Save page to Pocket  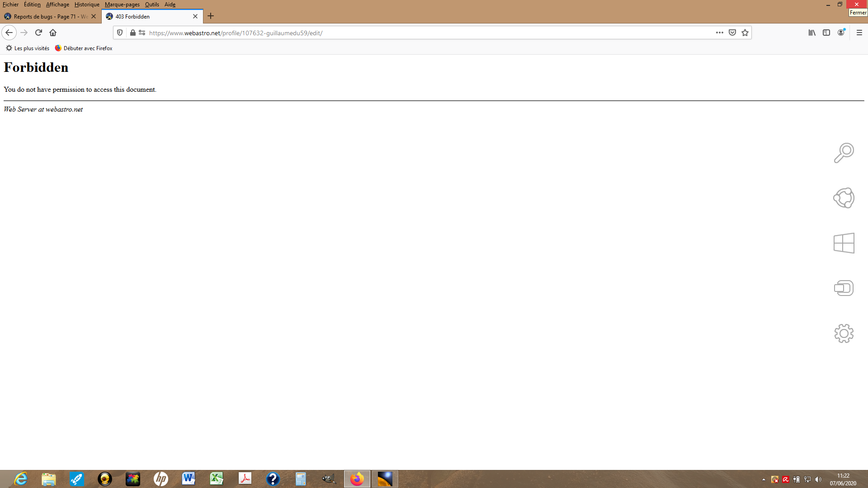732,33
